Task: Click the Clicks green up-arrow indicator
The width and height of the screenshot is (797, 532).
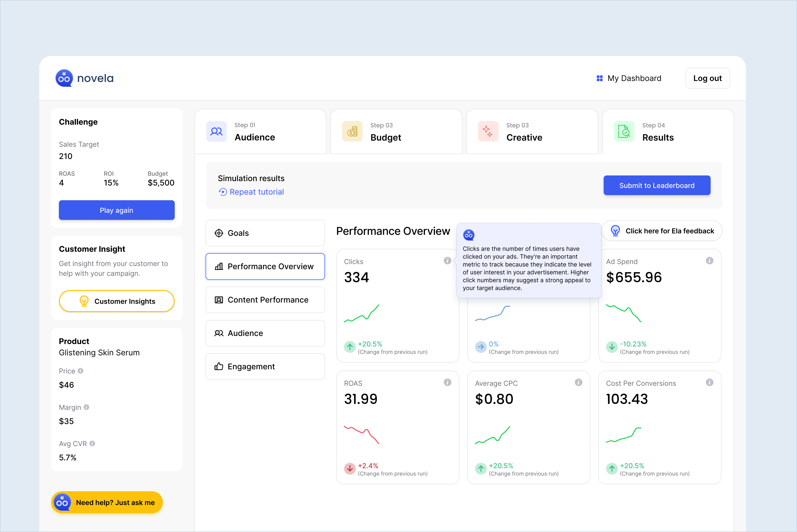Action: tap(349, 347)
